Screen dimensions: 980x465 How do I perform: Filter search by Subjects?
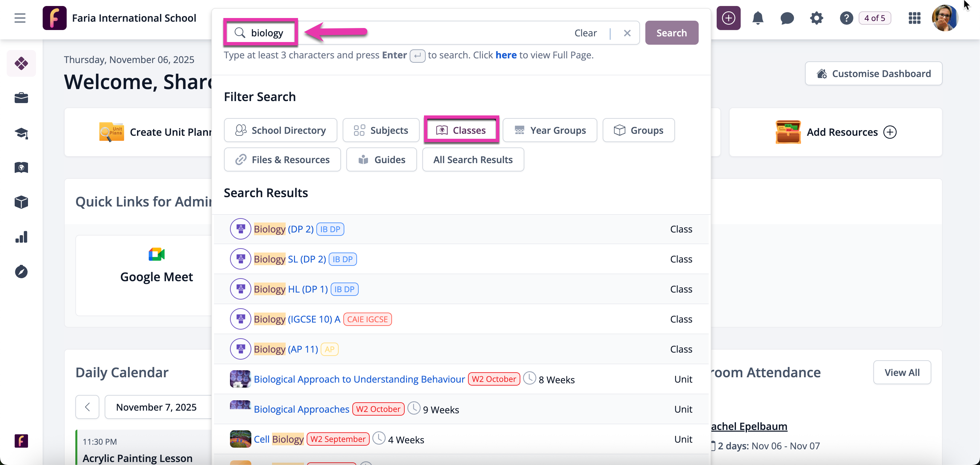381,130
